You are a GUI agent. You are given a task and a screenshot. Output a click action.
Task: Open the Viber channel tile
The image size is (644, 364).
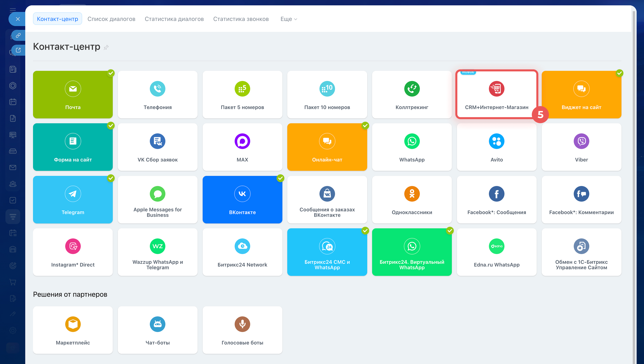pos(581,147)
